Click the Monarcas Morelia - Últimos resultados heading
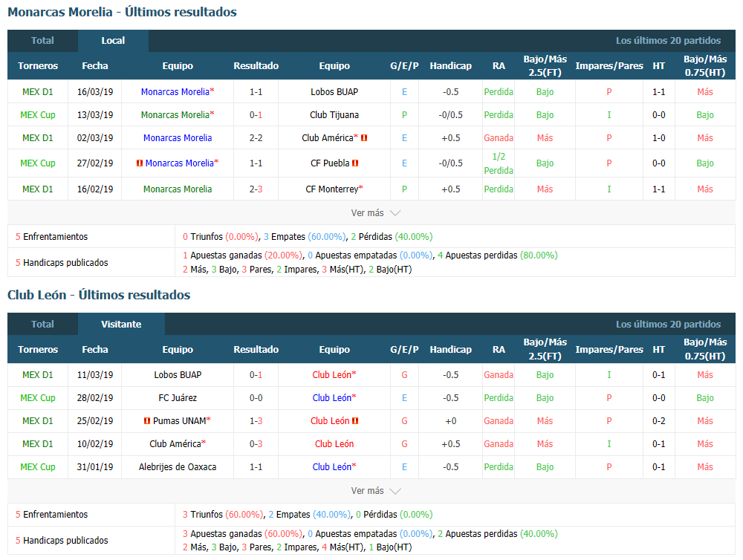 pyautogui.click(x=123, y=12)
